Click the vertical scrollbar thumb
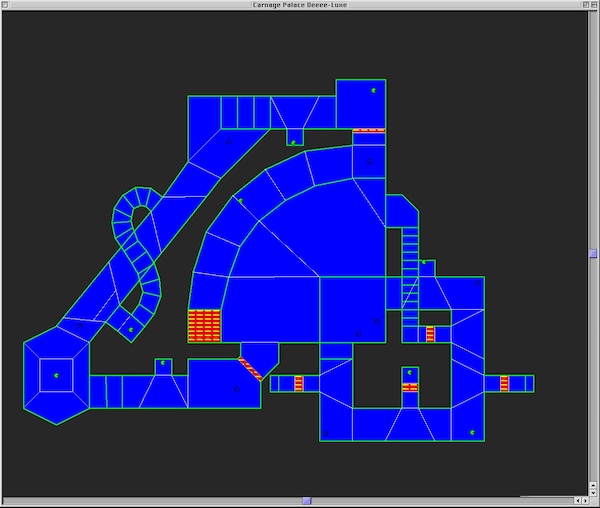600x508 pixels. (x=593, y=253)
